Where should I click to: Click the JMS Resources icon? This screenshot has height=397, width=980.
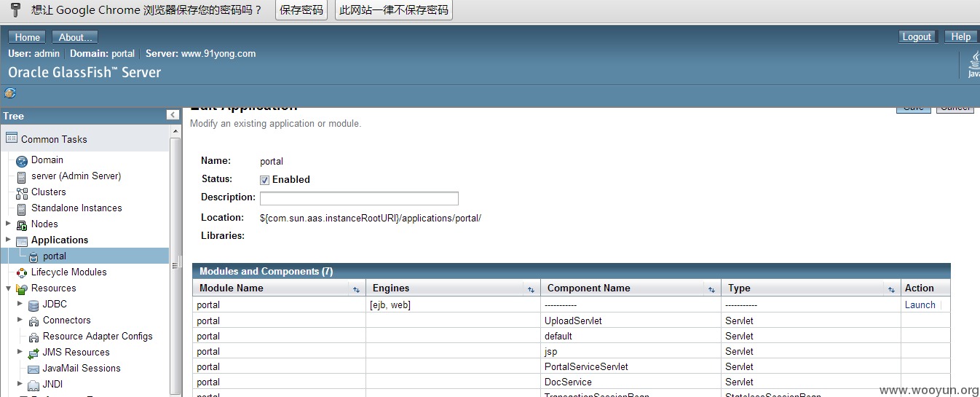point(33,353)
